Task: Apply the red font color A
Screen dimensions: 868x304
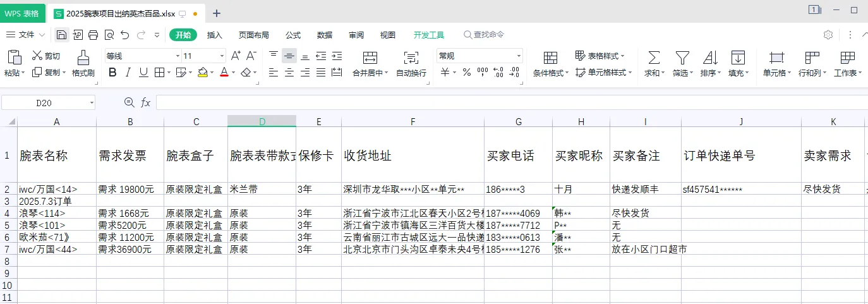Action: [224, 73]
